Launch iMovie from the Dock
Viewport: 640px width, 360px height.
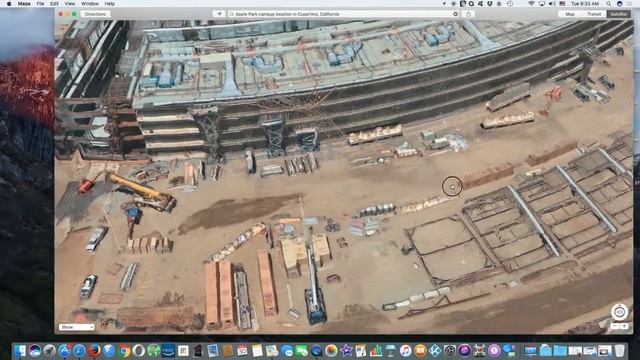346,350
